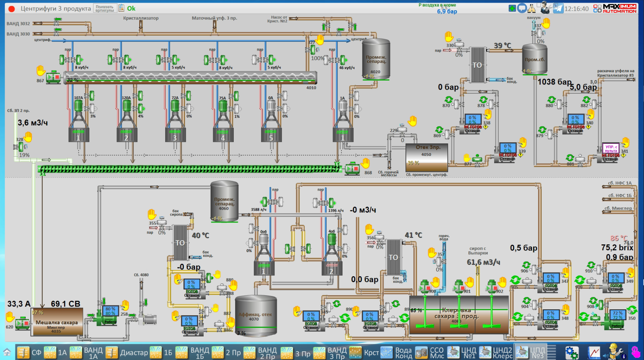
Task: Switch to the Диастар tab
Action: pos(127,352)
